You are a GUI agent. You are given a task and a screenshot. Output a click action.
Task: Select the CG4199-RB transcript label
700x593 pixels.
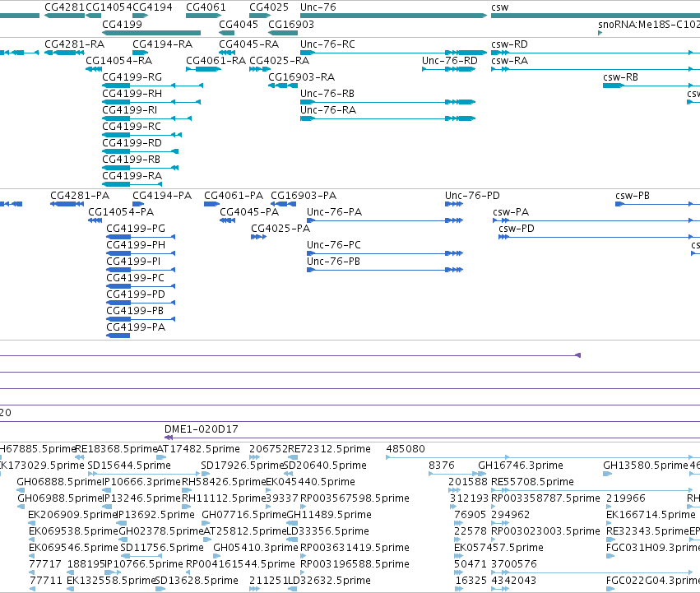pyautogui.click(x=132, y=159)
